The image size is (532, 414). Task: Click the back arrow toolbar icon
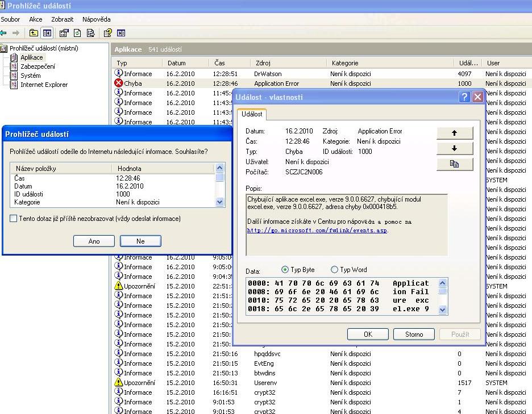[x=4, y=33]
